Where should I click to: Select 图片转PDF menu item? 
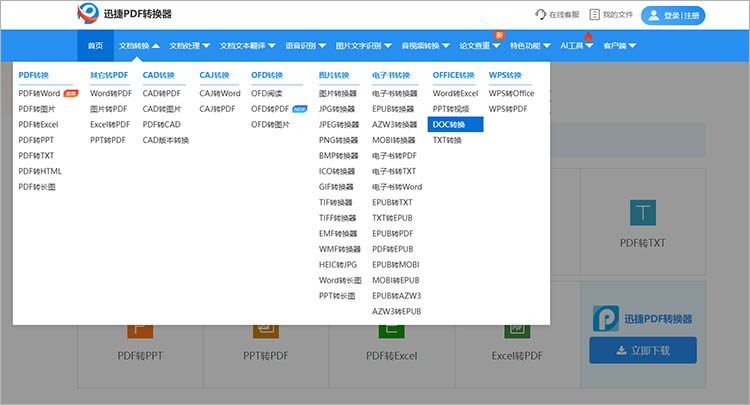coord(109,109)
